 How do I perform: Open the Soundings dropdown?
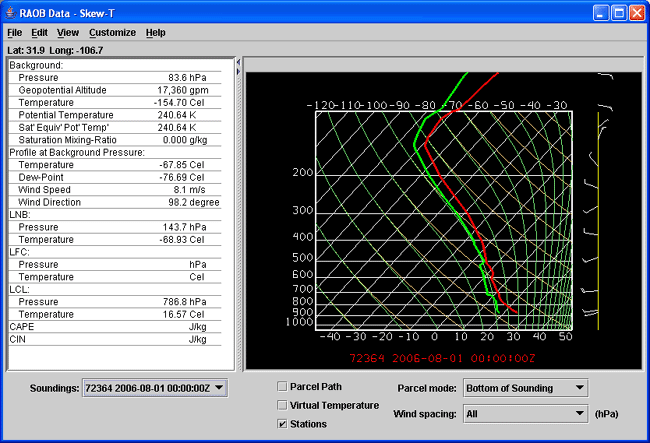pos(155,388)
